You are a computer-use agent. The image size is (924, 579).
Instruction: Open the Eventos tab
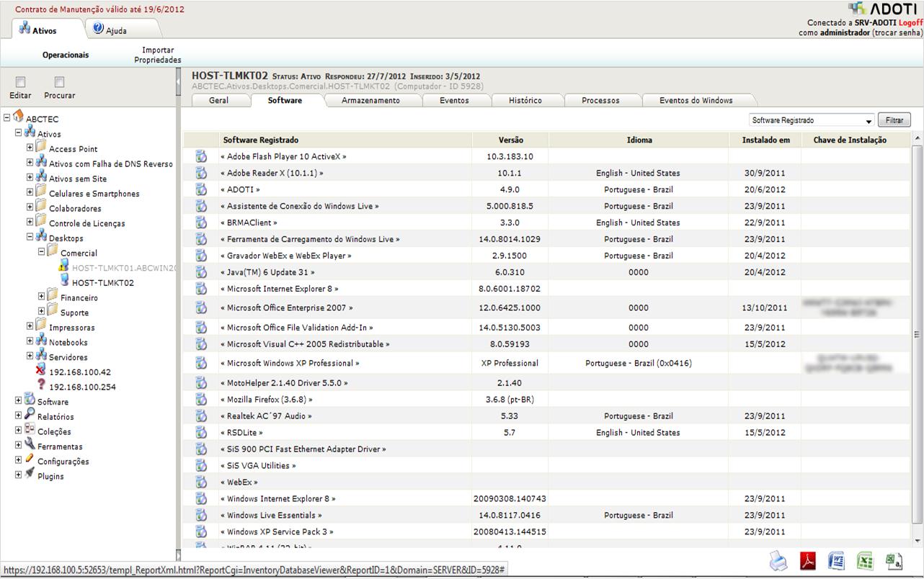coord(454,100)
